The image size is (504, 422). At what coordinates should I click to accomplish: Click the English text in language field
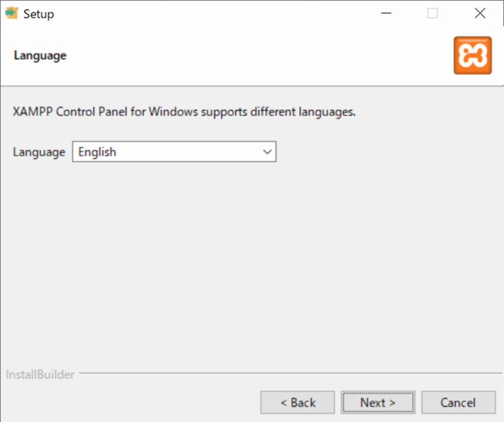[97, 152]
